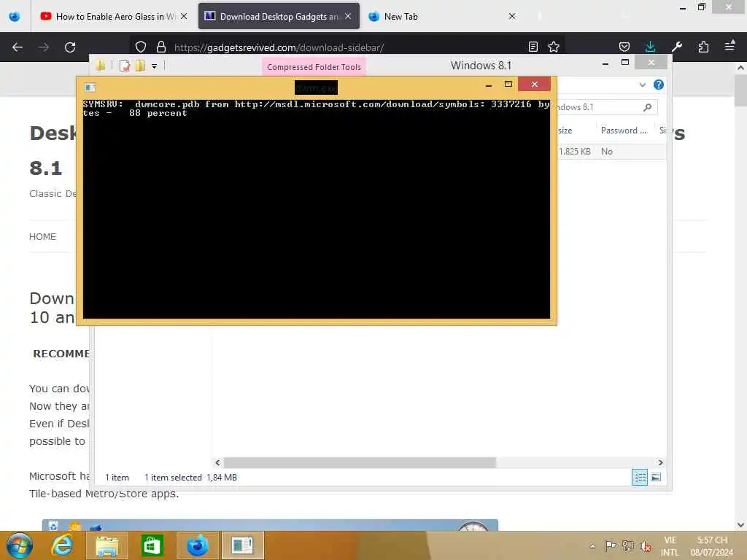
Task: Close the New Tab tab
Action: click(x=512, y=16)
